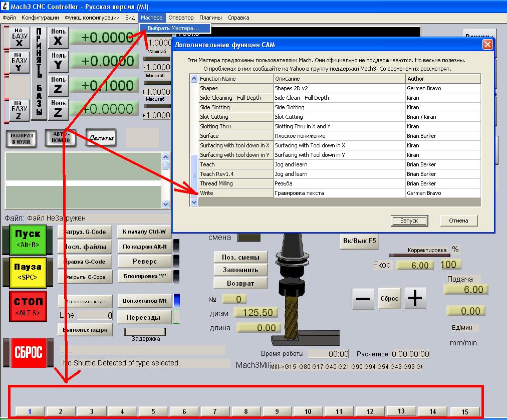This screenshot has width=507, height=420.
Task: Select the Slotting Thru wizard row
Action: pyautogui.click(x=339, y=126)
